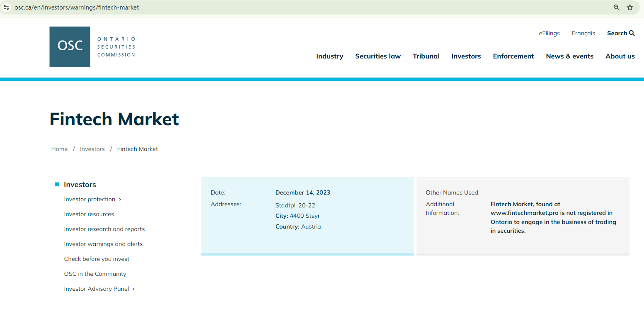This screenshot has width=644, height=319.
Task: Click the Other Names Used label
Action: 453,192
